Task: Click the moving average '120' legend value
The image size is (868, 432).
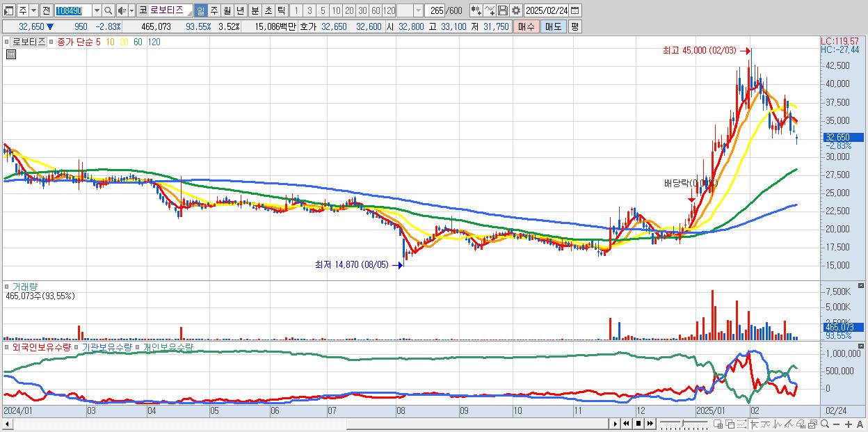Action: coord(154,42)
